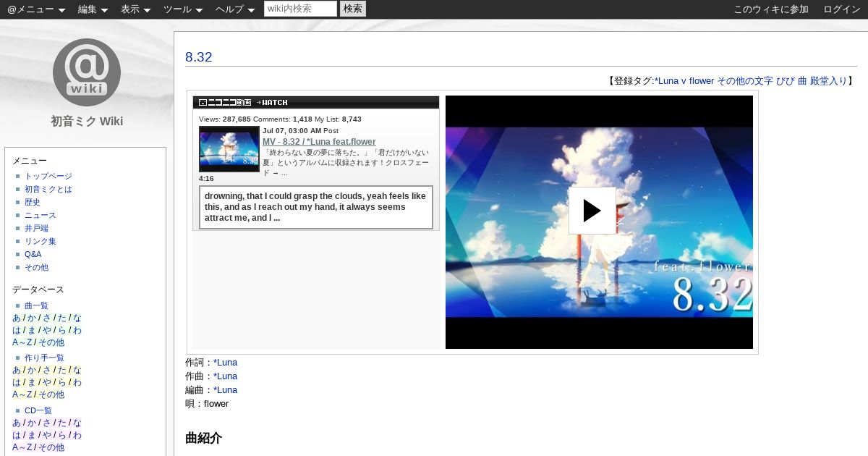
Task: Select わ index under 曲一覧
Action: 77,330
